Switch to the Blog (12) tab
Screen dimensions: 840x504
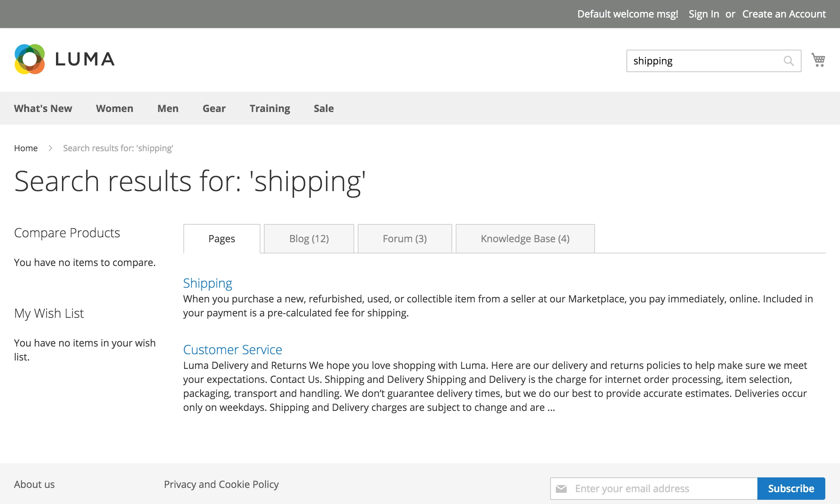click(309, 239)
